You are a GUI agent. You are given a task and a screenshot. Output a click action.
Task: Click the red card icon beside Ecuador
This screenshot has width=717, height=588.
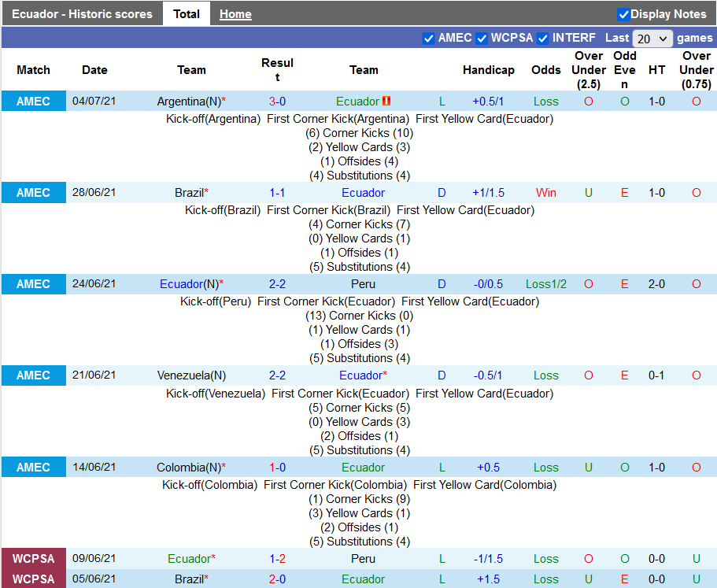coord(386,102)
